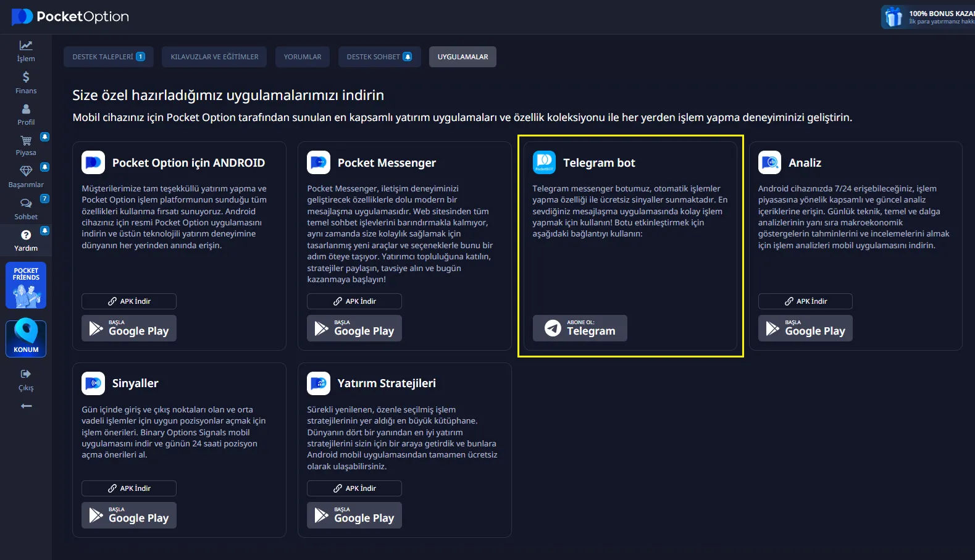Viewport: 975px width, 560px height.
Task: Click Sinyaller app icon
Action: coord(93,383)
